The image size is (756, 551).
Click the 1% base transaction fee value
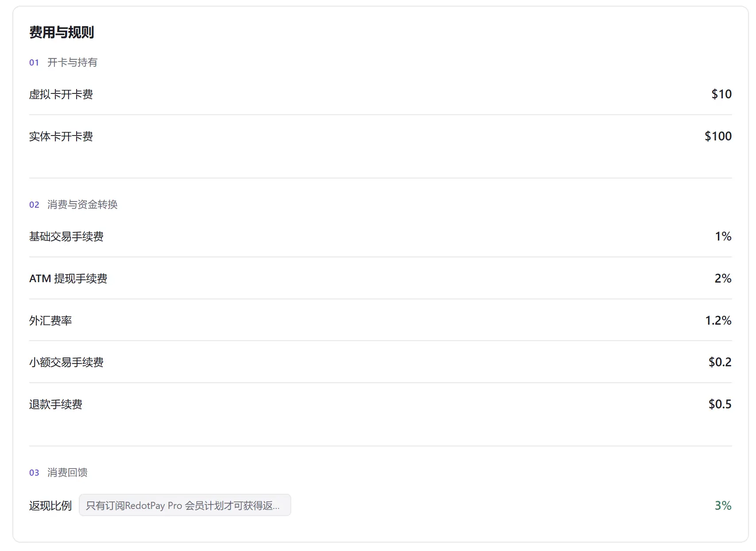[x=723, y=236]
